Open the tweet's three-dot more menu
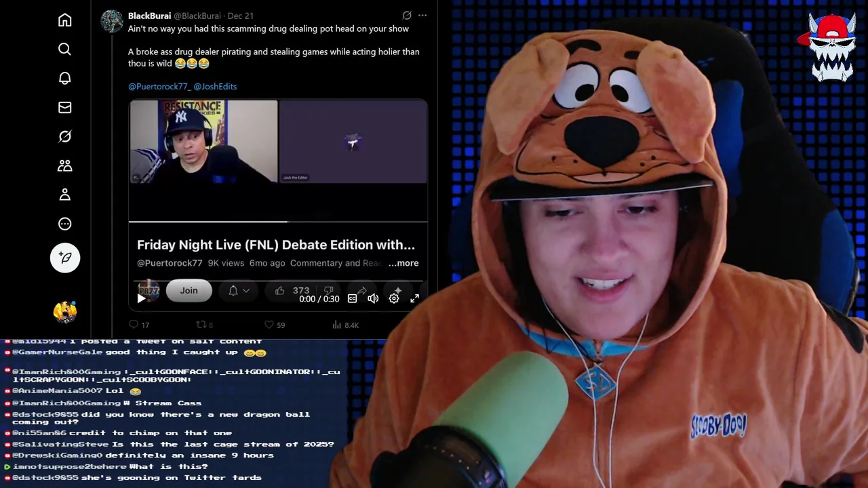 pyautogui.click(x=422, y=15)
